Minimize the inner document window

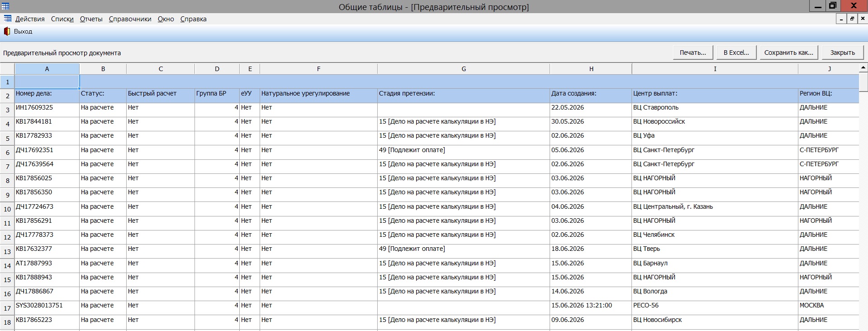841,19
